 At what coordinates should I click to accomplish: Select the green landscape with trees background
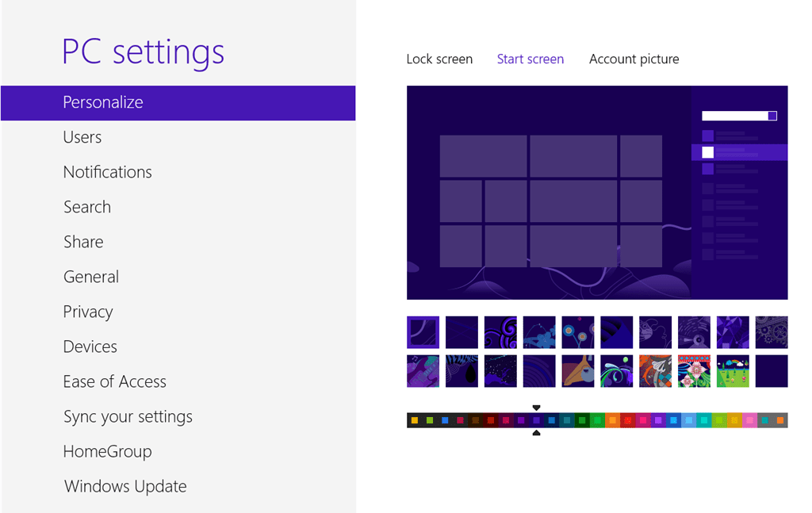tap(733, 371)
